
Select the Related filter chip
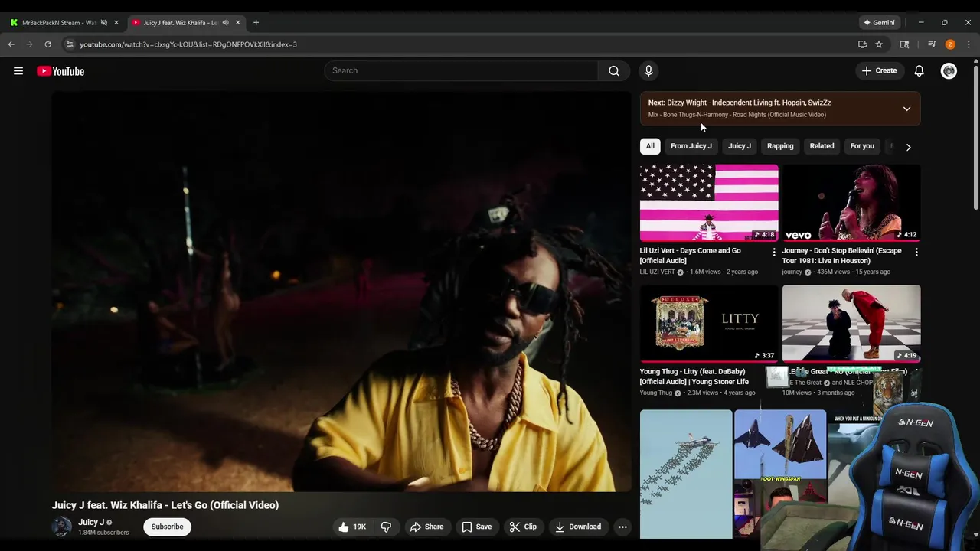tap(822, 146)
